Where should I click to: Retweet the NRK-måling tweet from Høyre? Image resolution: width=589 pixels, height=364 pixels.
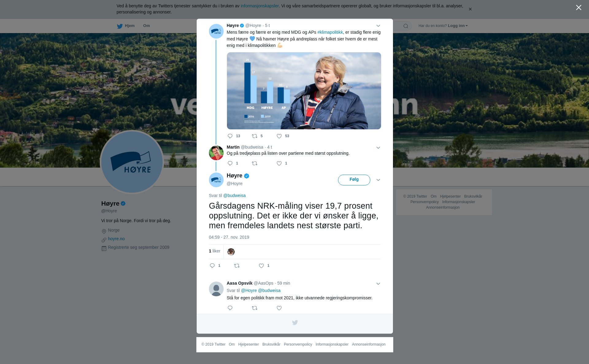tap(237, 266)
